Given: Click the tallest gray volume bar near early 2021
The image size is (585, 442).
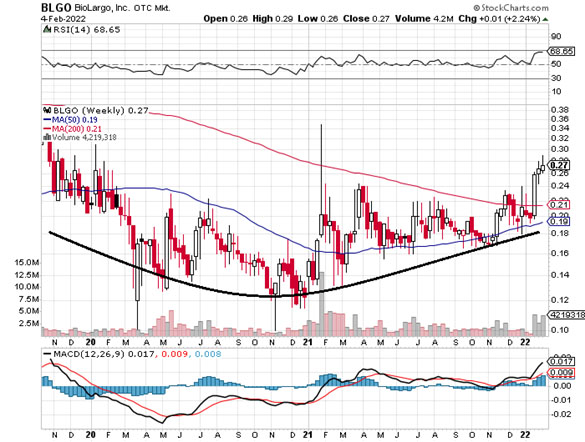Looking at the screenshot, I should click(x=322, y=304).
